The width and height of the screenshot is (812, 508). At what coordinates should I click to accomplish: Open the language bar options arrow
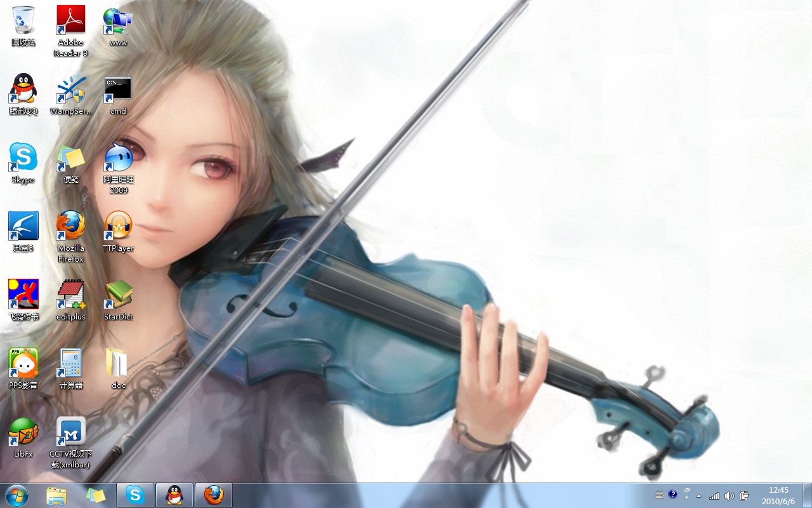pyautogui.click(x=686, y=498)
